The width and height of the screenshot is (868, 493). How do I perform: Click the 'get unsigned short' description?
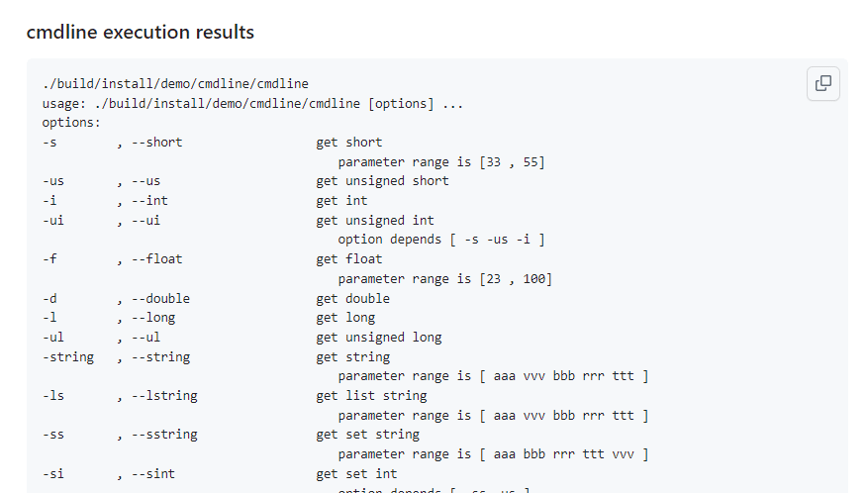(x=382, y=181)
